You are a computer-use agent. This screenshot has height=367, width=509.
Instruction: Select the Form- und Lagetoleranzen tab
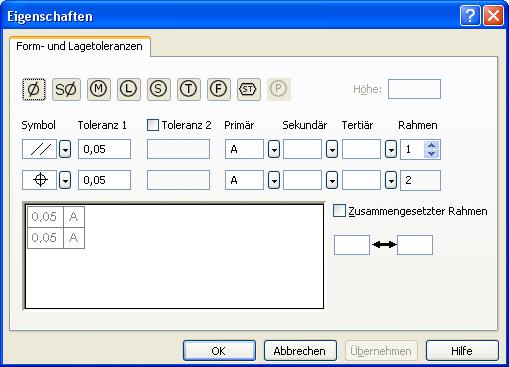[x=79, y=46]
